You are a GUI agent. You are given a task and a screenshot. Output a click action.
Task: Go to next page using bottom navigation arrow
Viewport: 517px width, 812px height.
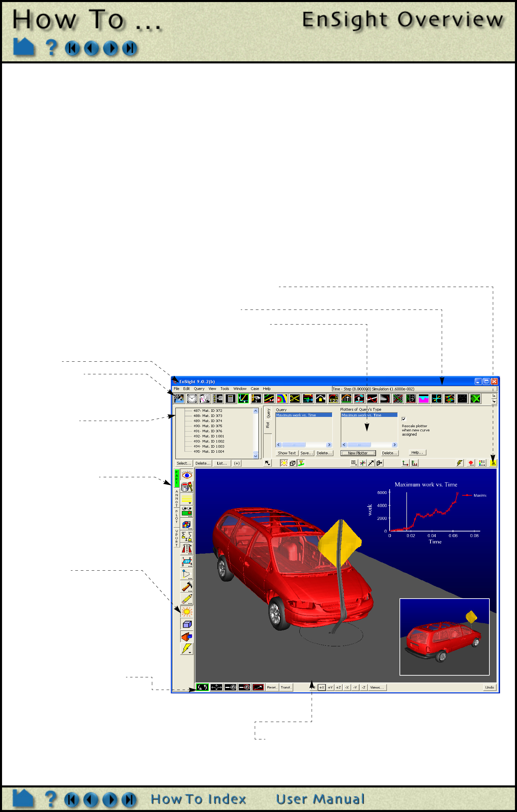(x=110, y=799)
